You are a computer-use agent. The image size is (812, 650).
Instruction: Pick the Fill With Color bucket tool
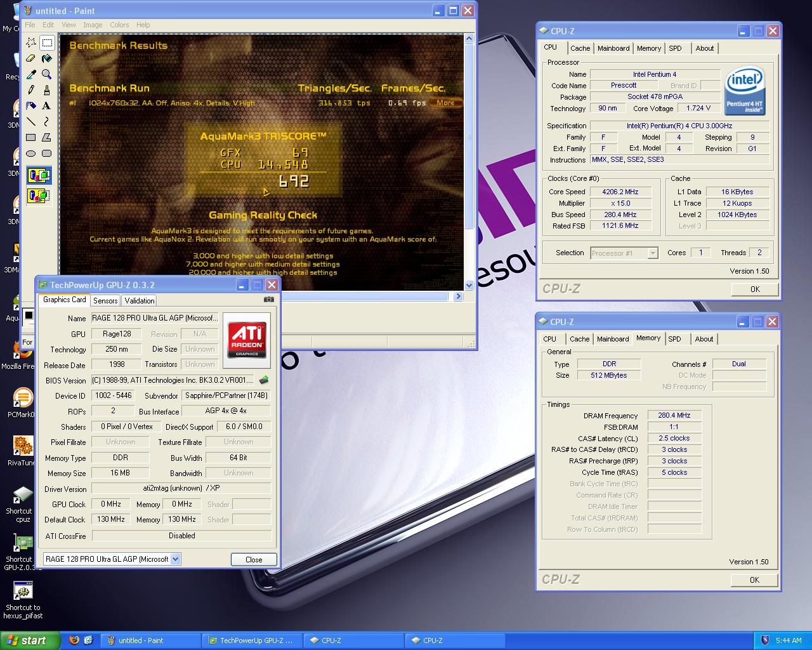(x=47, y=58)
